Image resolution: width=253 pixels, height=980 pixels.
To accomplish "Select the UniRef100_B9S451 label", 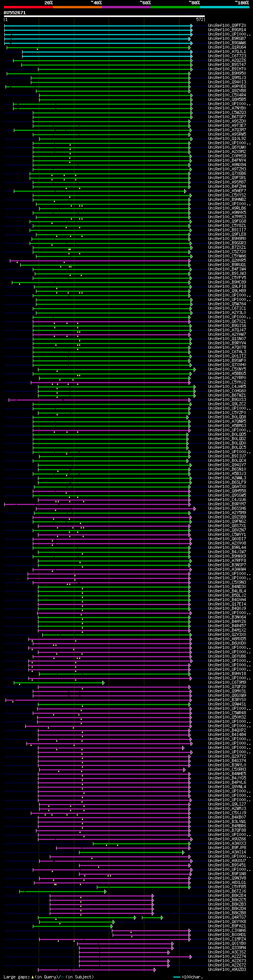I will [227, 865].
